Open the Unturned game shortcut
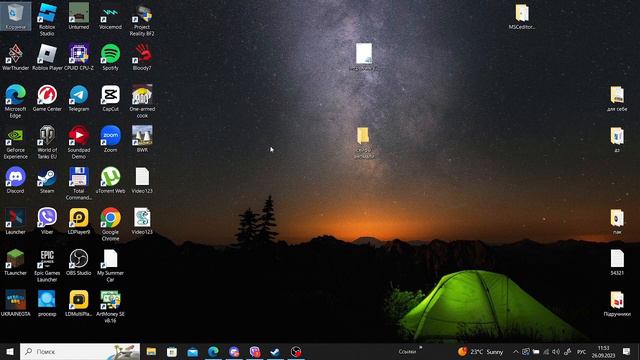The height and width of the screenshot is (360, 640). 79,16
